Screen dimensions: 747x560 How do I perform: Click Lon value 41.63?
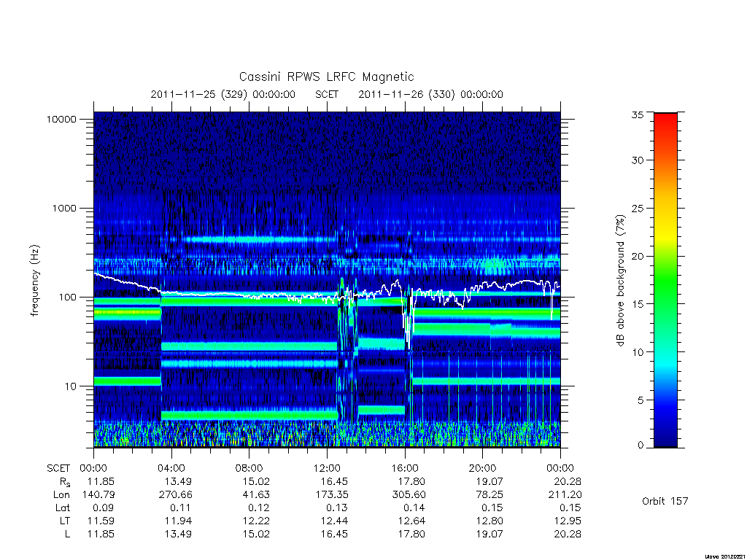pos(256,495)
